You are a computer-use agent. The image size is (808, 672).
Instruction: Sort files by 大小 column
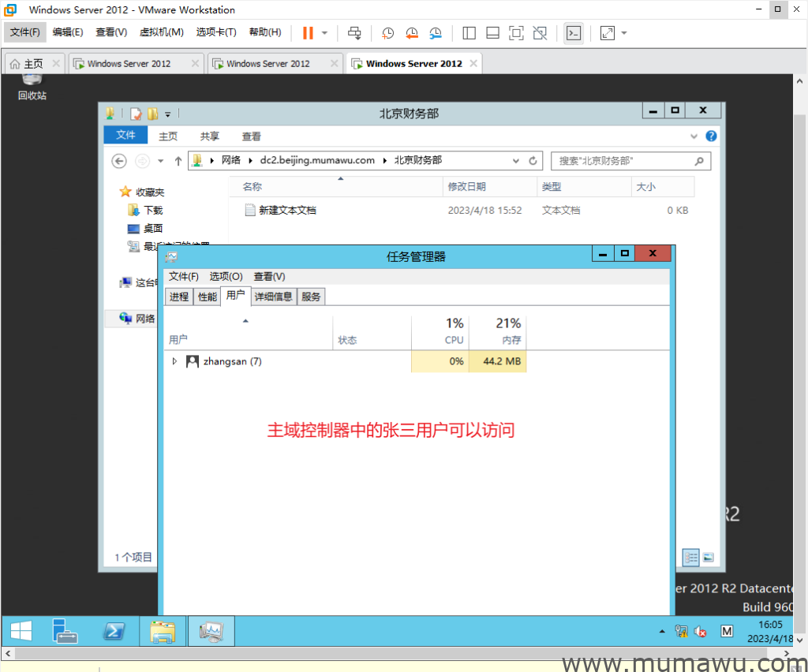coord(663,186)
